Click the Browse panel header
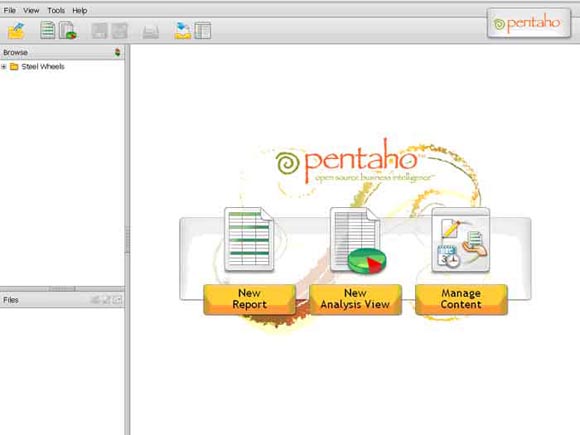This screenshot has height=435, width=580. coord(62,53)
